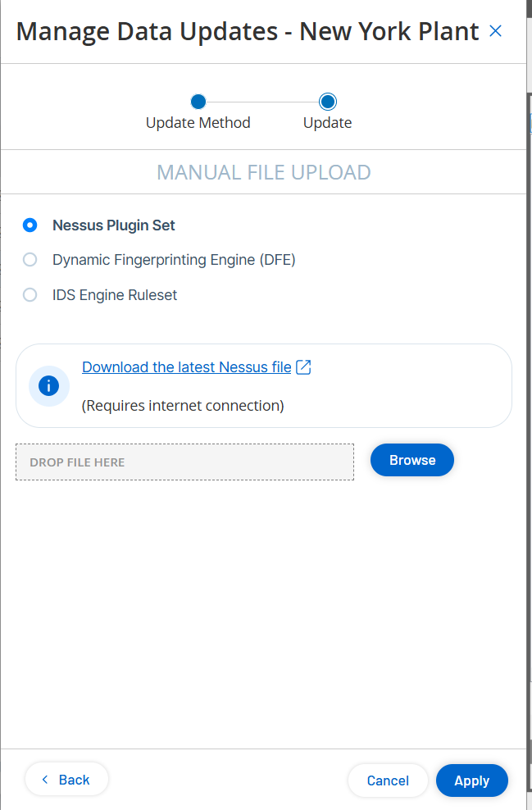Click the Update Method step circle

pyautogui.click(x=198, y=102)
